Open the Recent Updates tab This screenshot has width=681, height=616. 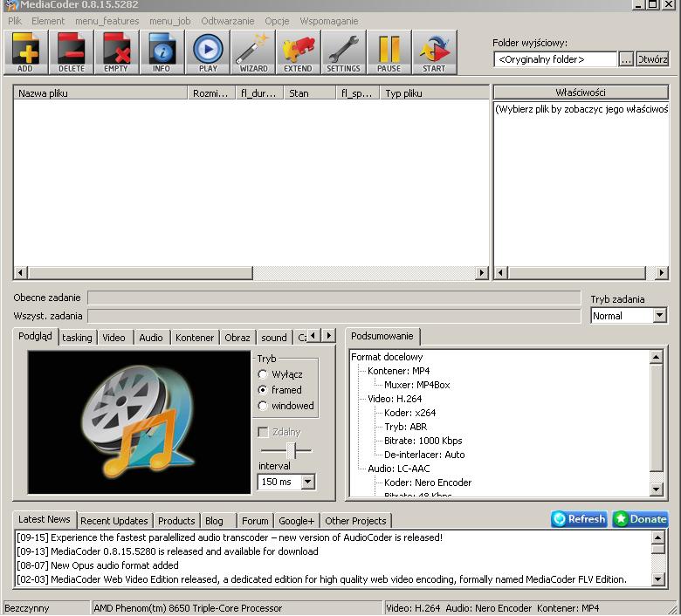(114, 520)
